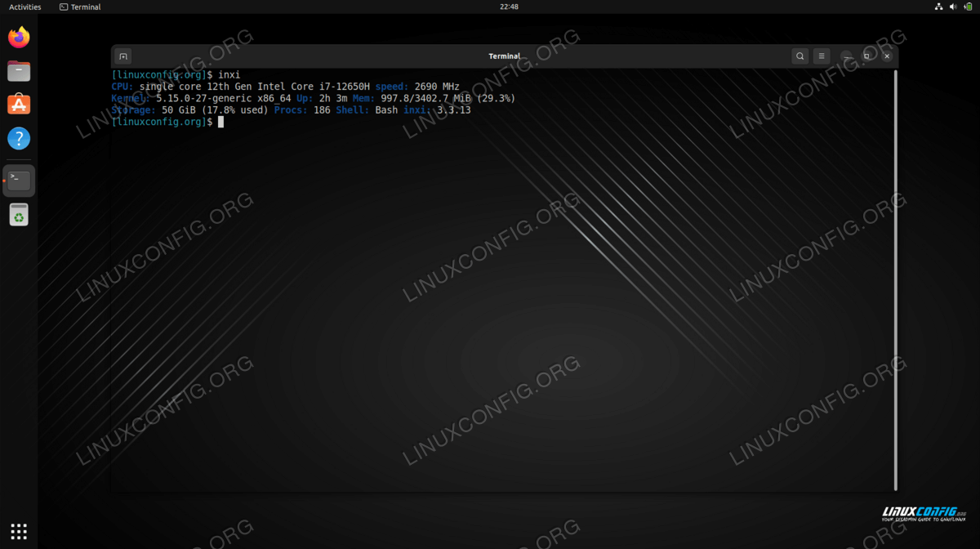
Task: Click the volume icon in top bar
Action: pos(954,7)
